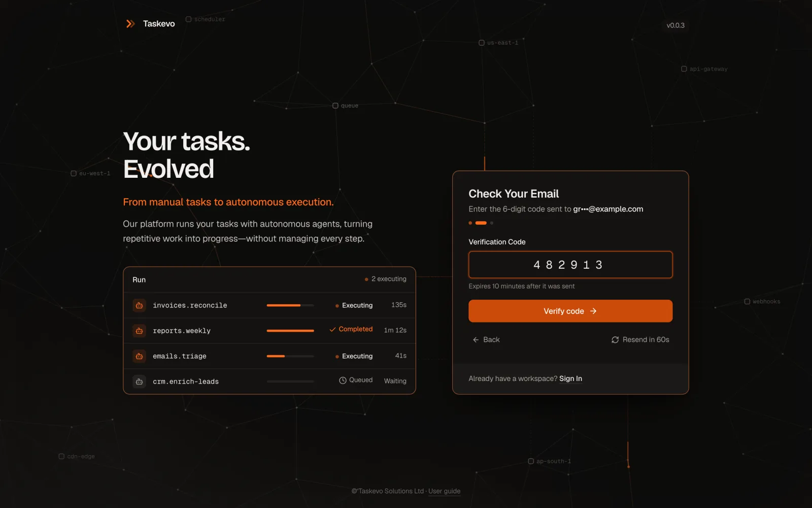Open the User guide link
Image resolution: width=812 pixels, height=508 pixels.
point(445,491)
